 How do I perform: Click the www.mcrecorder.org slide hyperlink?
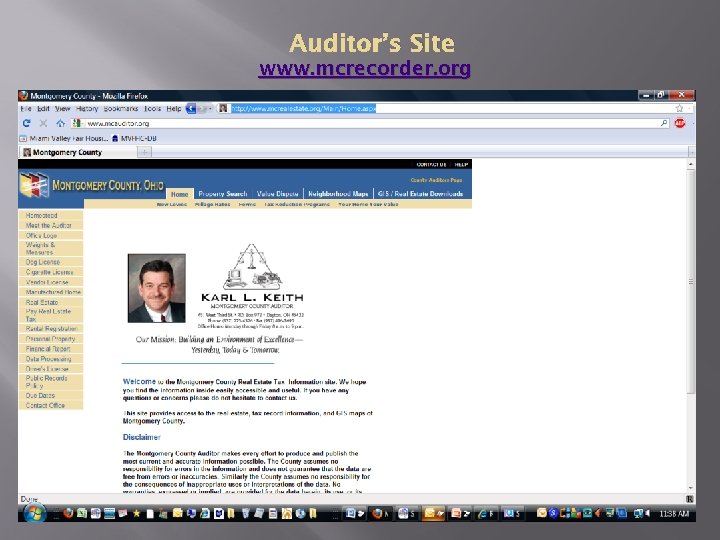pyautogui.click(x=365, y=68)
